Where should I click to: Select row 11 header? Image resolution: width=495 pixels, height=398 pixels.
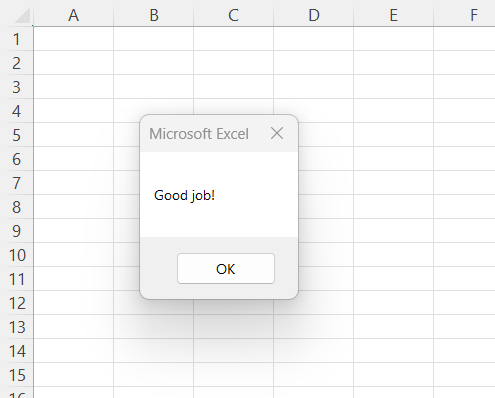pos(17,279)
